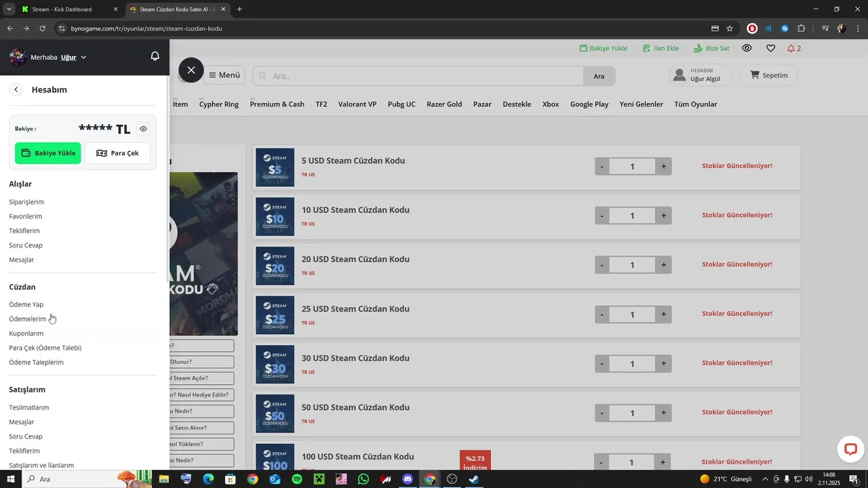Click quantity field of 50 USD Steam code

pyautogui.click(x=633, y=413)
